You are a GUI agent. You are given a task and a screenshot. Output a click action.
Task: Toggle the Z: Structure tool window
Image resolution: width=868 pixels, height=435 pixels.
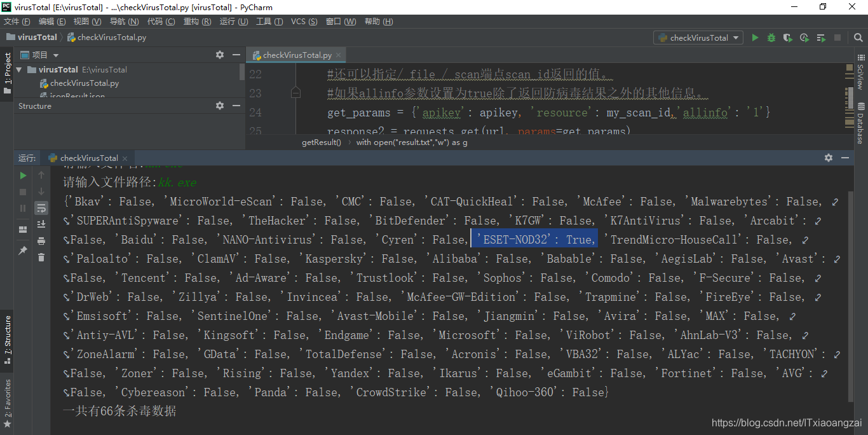click(7, 339)
